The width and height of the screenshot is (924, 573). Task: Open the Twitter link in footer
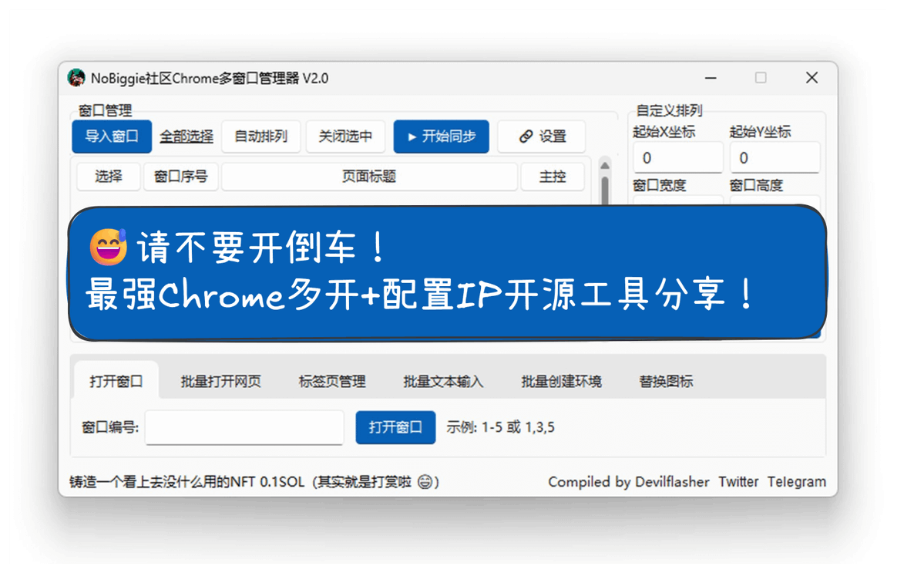pos(738,482)
